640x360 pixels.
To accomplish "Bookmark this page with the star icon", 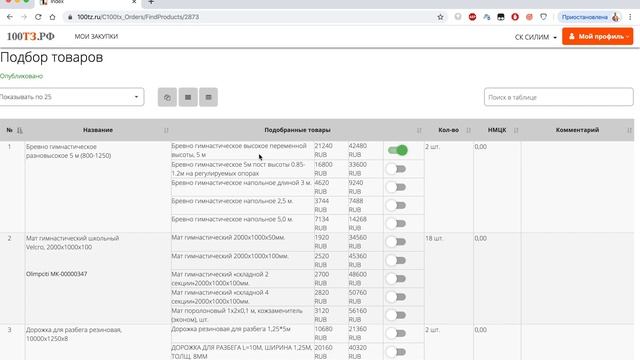I will tap(440, 17).
